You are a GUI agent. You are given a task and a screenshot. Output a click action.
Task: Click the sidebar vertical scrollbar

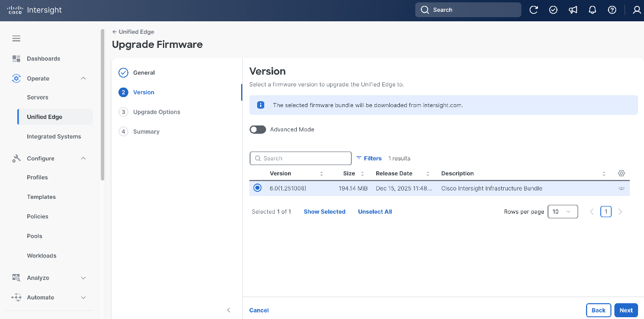(x=102, y=105)
